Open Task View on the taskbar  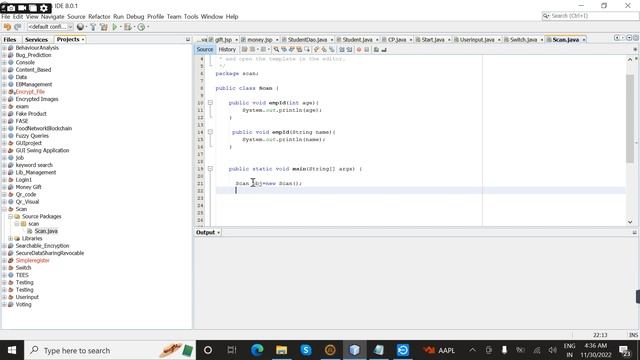[x=232, y=350]
